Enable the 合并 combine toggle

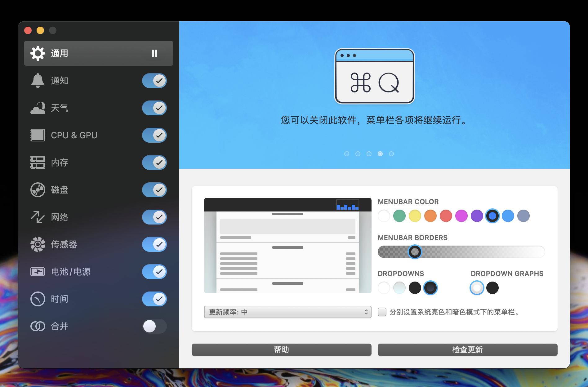click(154, 326)
